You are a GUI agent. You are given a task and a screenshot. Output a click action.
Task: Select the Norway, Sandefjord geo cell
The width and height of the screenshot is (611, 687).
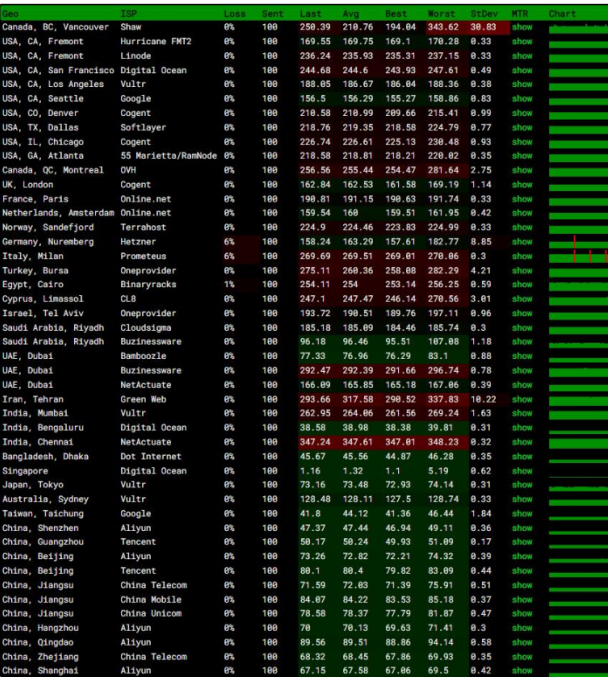[x=48, y=227]
